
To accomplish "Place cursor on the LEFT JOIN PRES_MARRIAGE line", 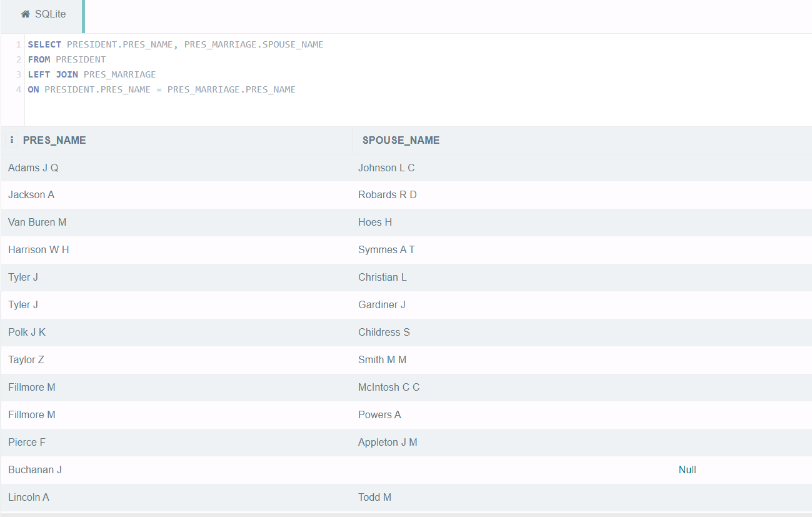I will coord(92,74).
